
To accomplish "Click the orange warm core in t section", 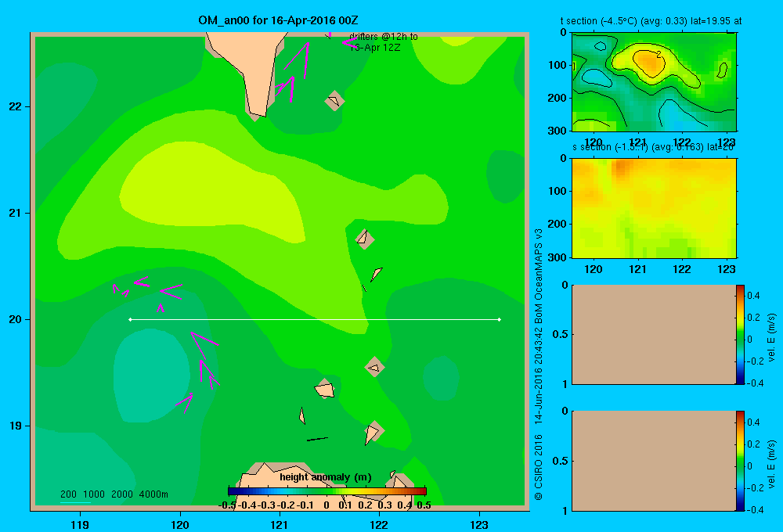I will 648,62.
